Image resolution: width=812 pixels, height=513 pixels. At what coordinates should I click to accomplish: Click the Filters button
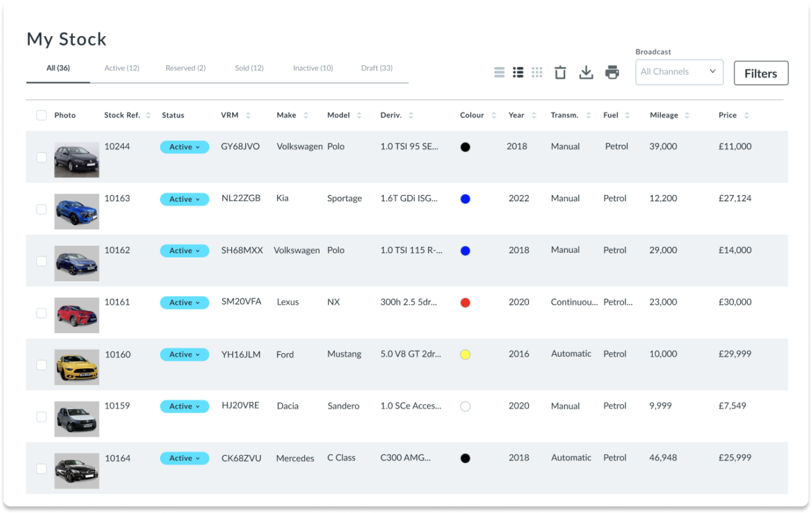click(x=761, y=73)
